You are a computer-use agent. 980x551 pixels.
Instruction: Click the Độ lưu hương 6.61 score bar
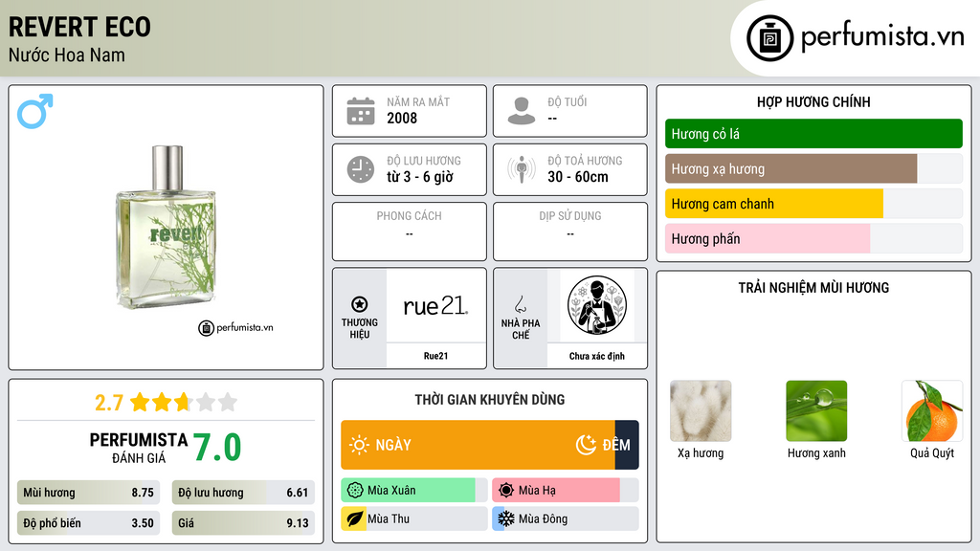click(x=243, y=493)
